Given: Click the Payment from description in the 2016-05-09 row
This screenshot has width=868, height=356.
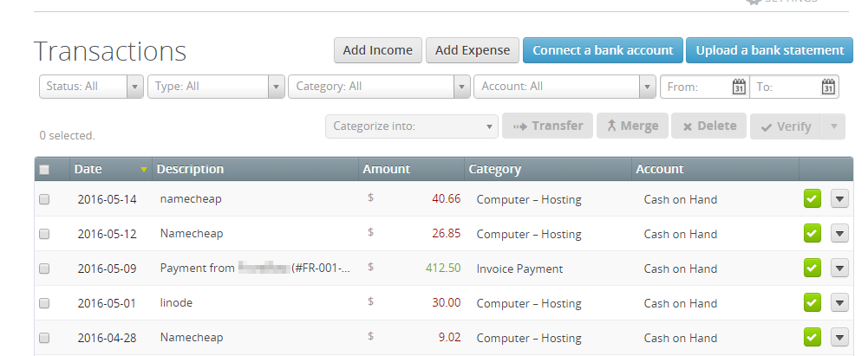Looking at the screenshot, I should [x=255, y=269].
